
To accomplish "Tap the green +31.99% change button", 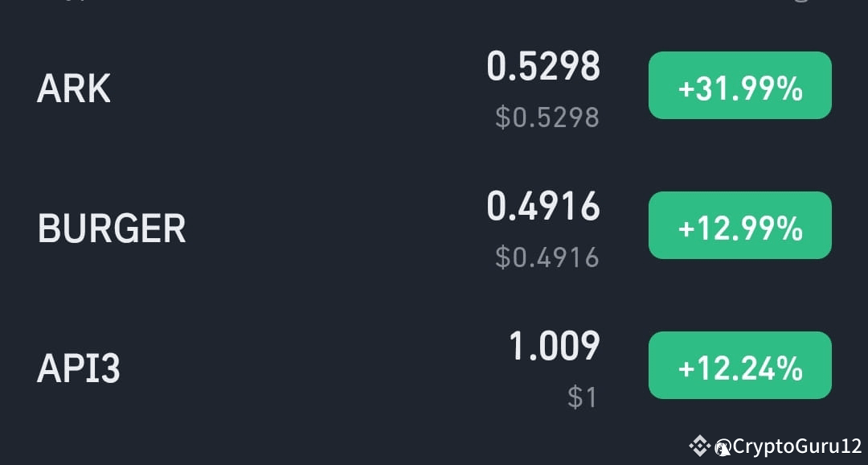I will (739, 86).
